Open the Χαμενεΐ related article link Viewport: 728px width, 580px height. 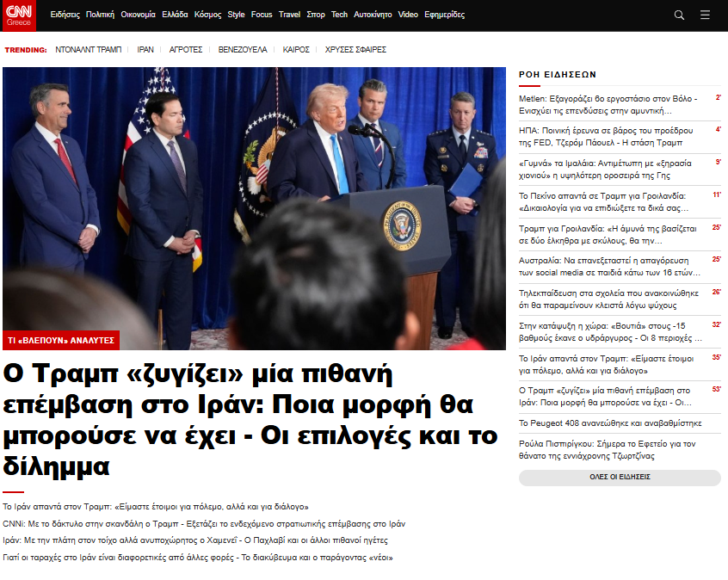[195, 540]
